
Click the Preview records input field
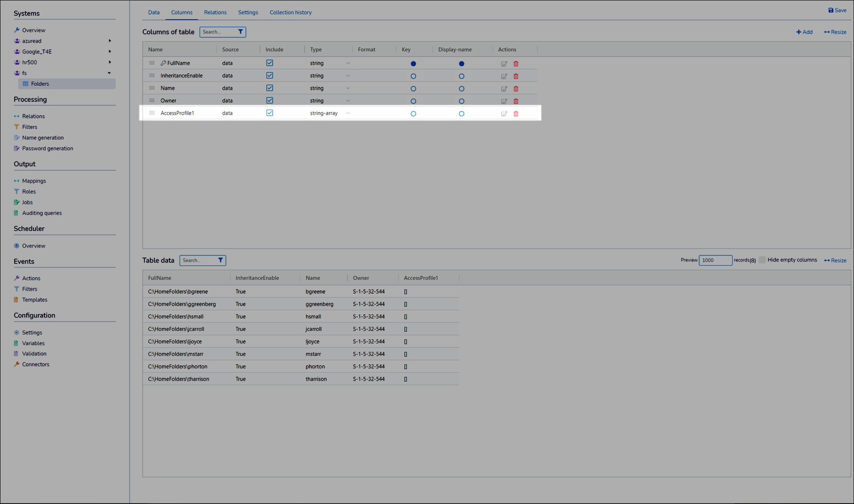(715, 260)
